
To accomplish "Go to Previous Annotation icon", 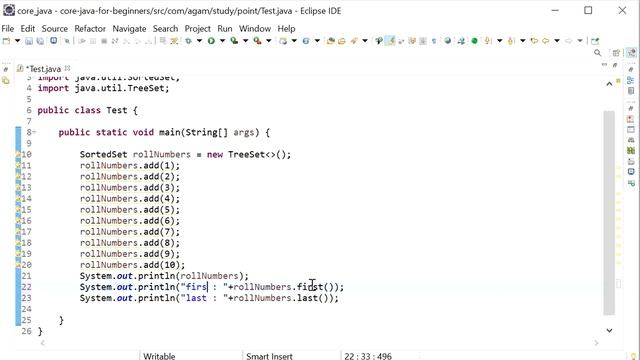I will 511,41.
